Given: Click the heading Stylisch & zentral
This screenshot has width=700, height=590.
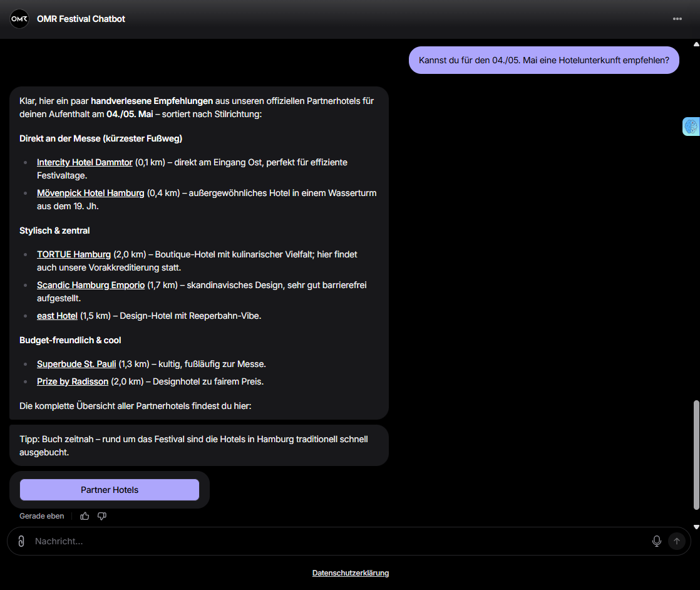Looking at the screenshot, I should click(54, 230).
